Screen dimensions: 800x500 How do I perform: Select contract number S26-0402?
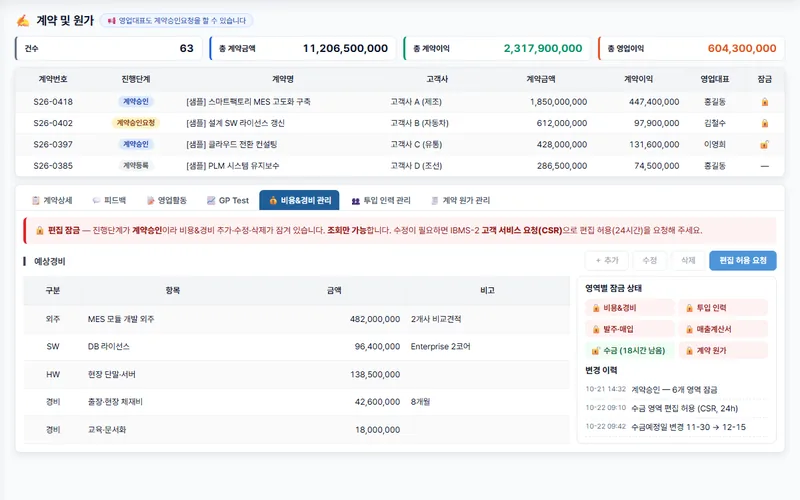pos(53,123)
